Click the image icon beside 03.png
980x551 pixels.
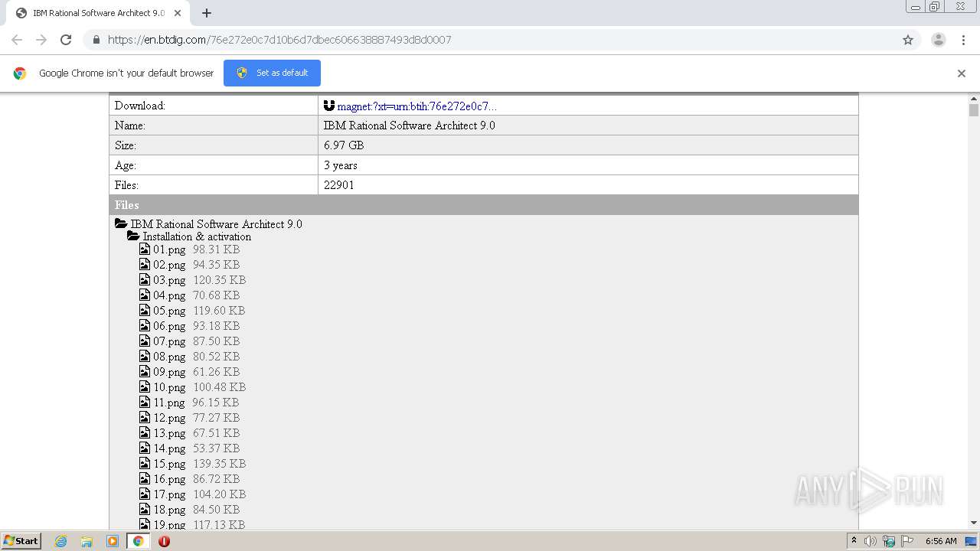click(x=145, y=279)
